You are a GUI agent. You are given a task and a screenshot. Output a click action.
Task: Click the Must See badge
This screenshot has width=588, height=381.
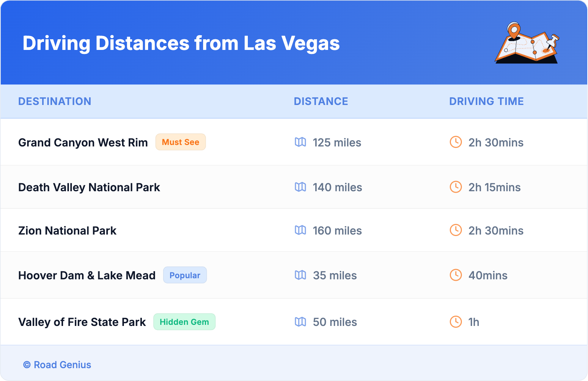[181, 142]
